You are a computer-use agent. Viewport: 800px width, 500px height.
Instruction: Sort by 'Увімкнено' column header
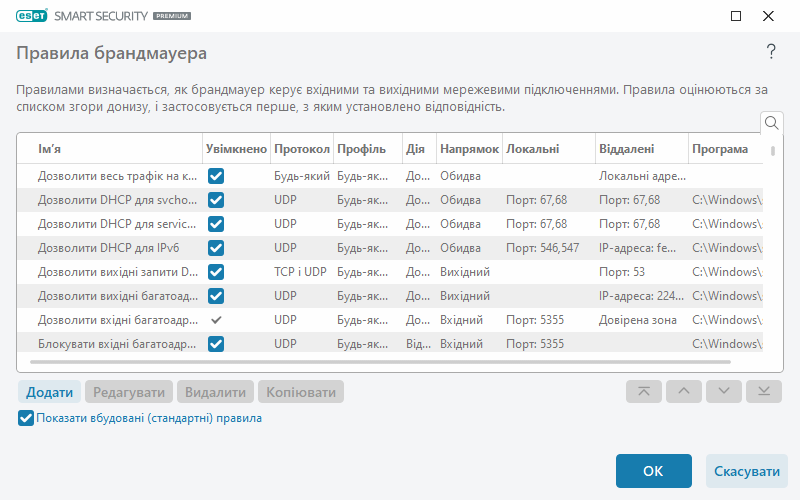pos(236,149)
